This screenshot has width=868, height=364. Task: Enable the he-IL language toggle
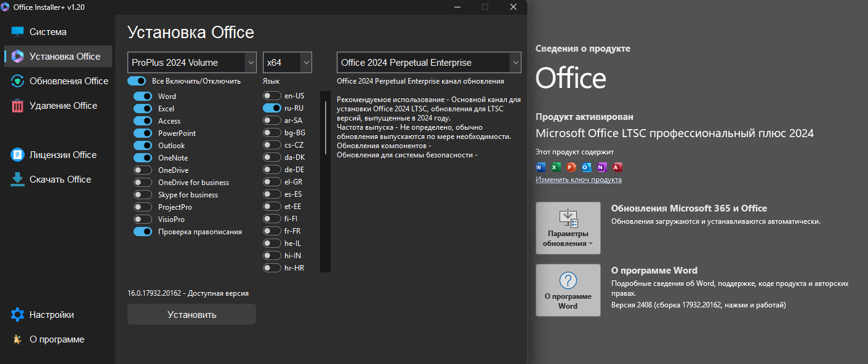[x=272, y=243]
